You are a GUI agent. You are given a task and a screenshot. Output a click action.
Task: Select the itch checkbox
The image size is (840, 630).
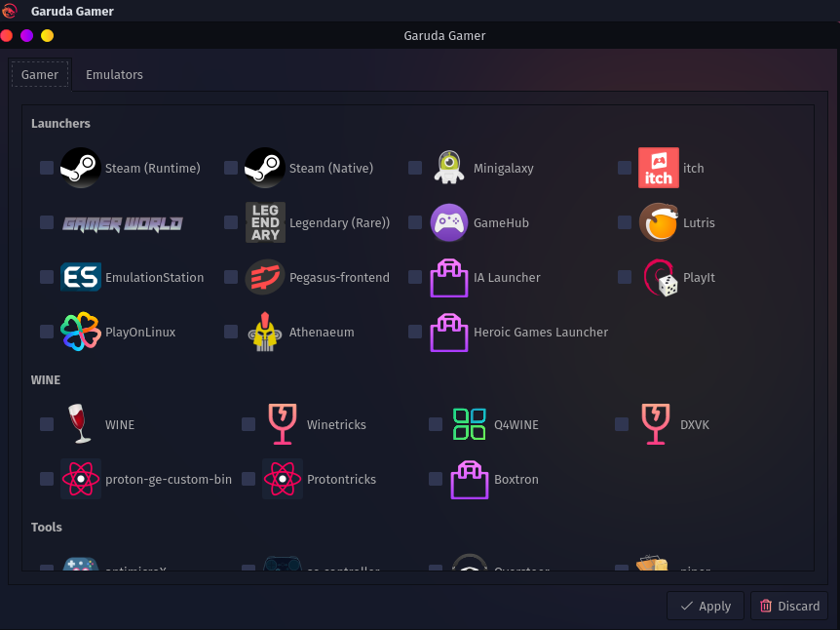point(625,168)
